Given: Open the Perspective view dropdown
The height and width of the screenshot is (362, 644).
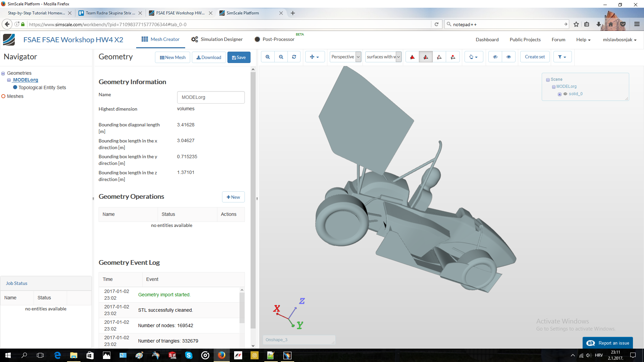Looking at the screenshot, I should pos(345,57).
